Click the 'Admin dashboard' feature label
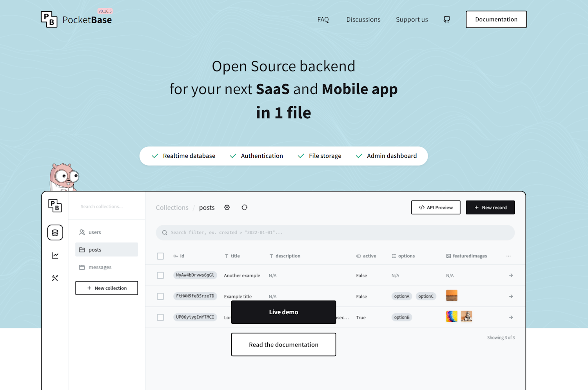Screen dimensions: 588x390 [x=392, y=156]
